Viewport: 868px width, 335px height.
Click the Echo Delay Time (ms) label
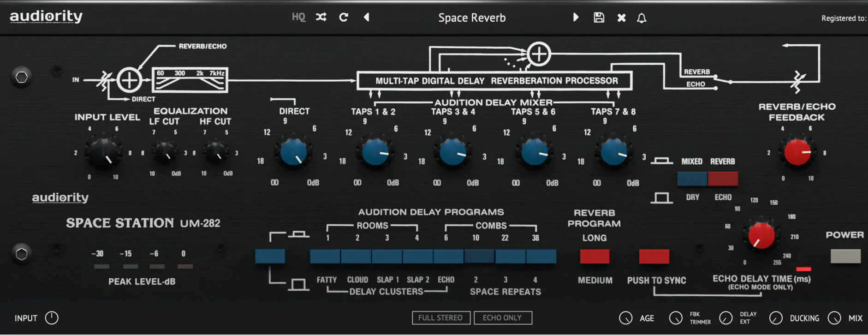pyautogui.click(x=761, y=279)
